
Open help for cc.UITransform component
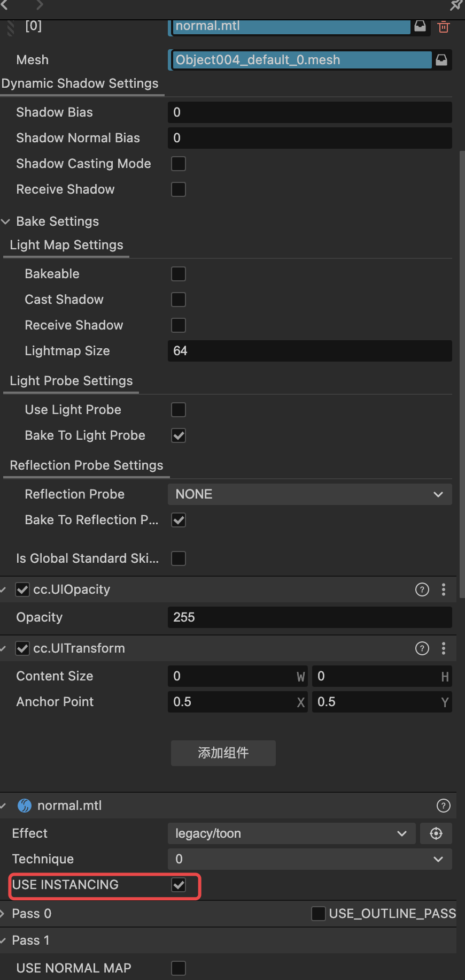(422, 648)
